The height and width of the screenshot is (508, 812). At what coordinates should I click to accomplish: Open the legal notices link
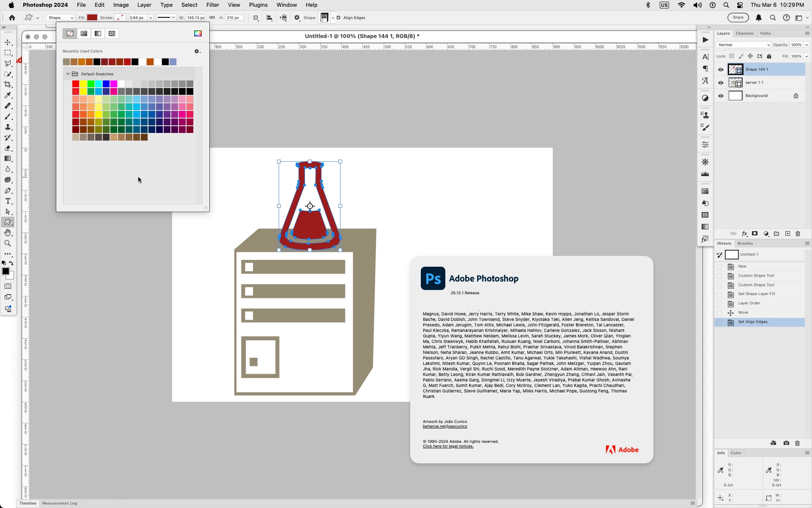click(448, 446)
